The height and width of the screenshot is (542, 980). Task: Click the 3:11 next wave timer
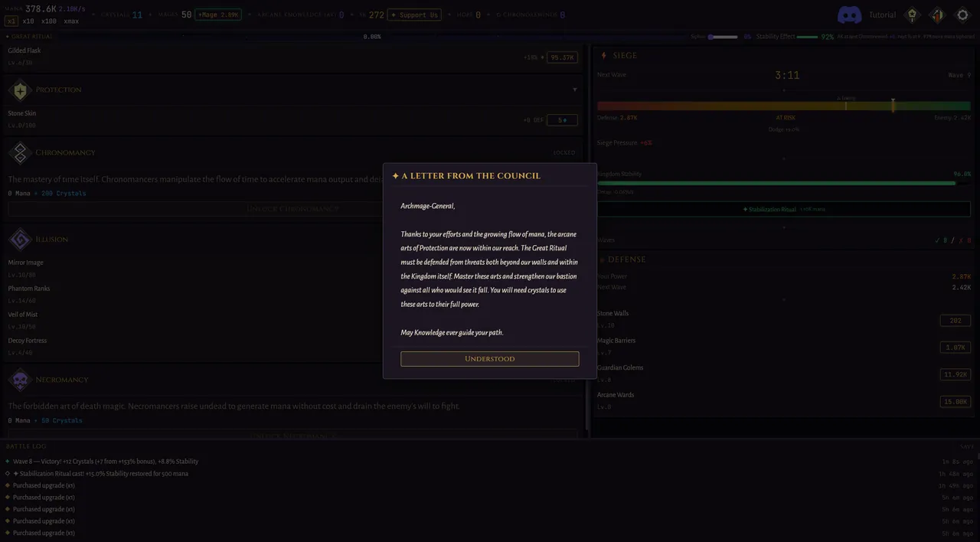coord(787,75)
